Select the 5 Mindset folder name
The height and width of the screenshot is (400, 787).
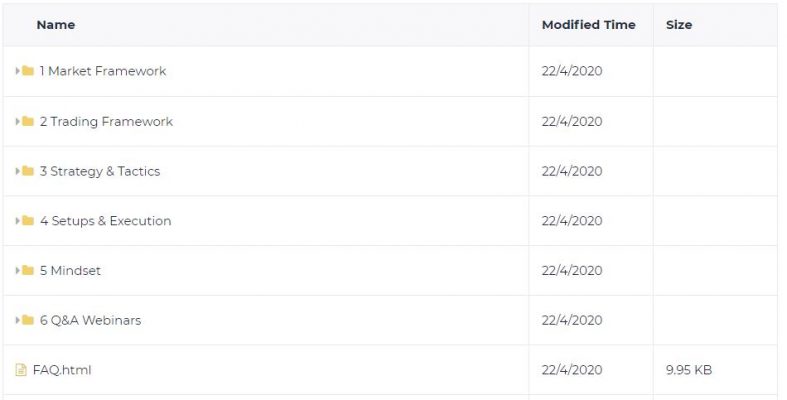coord(70,270)
